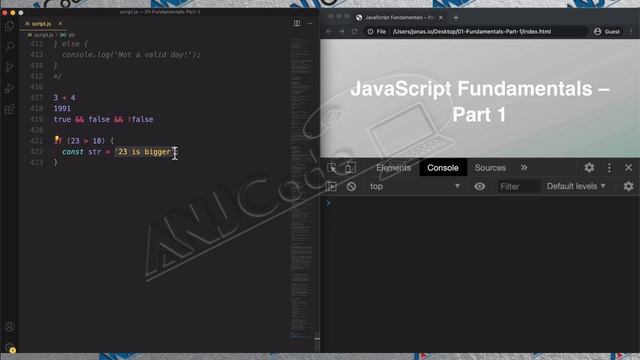Open the Guest profile button
This screenshot has height=360, width=640.
click(x=607, y=31)
